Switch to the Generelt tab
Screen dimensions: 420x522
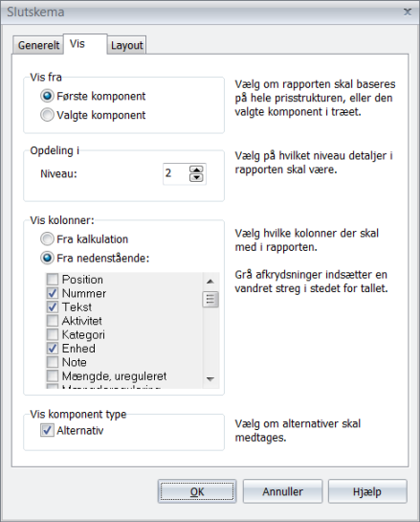coord(38,45)
